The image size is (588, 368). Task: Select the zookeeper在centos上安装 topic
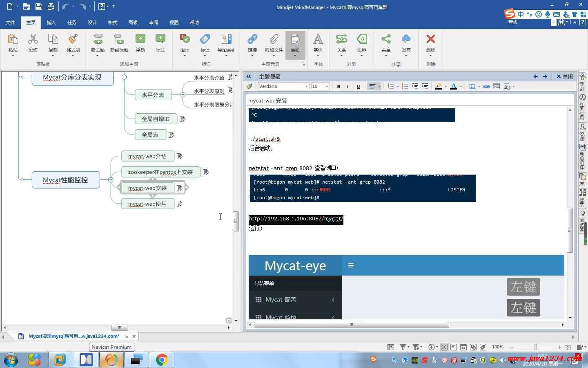point(161,172)
